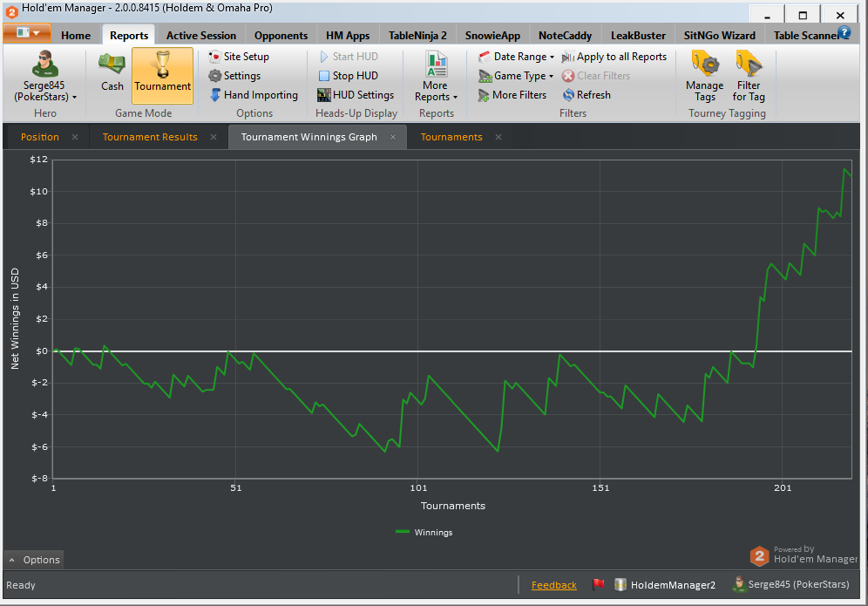Open the Opponents ribbon tab

click(281, 36)
